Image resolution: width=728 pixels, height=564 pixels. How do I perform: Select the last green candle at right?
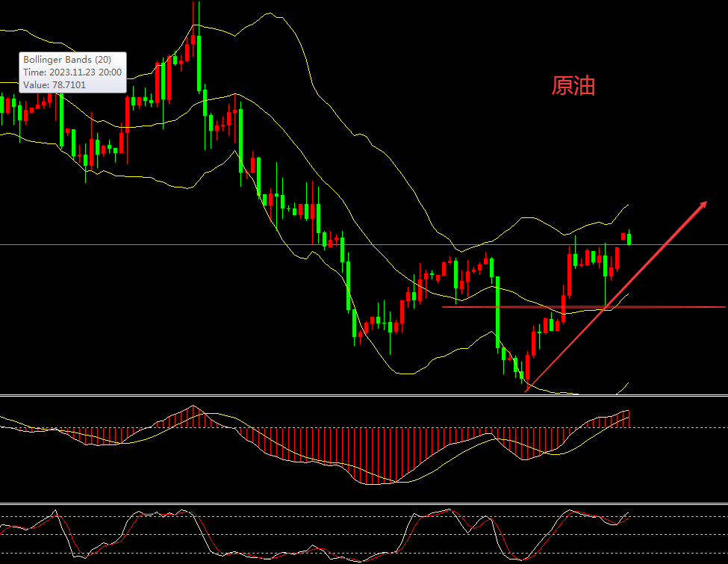click(630, 238)
